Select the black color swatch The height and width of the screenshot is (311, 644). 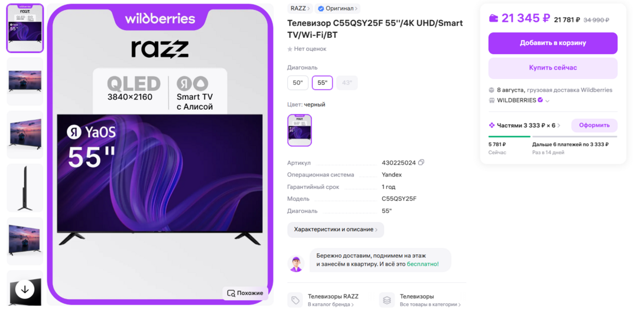point(300,130)
